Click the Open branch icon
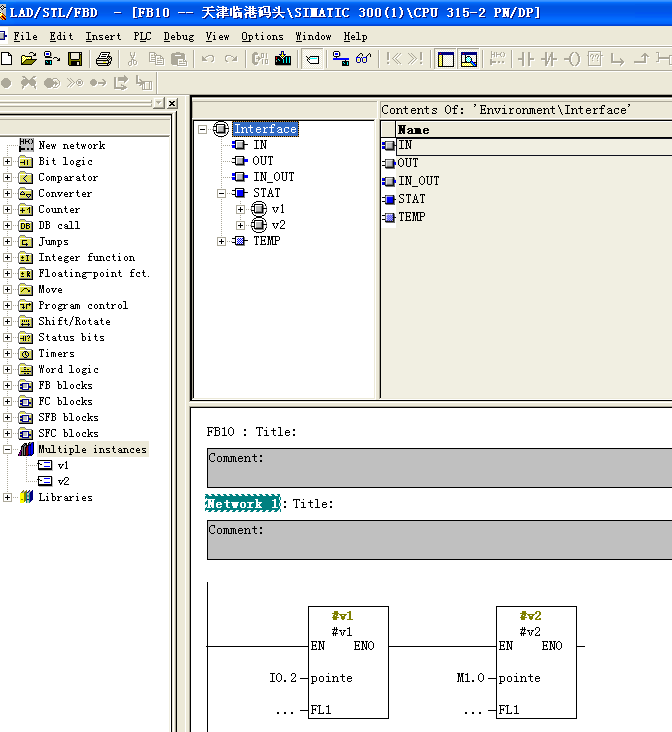672x732 pixels. coord(617,59)
